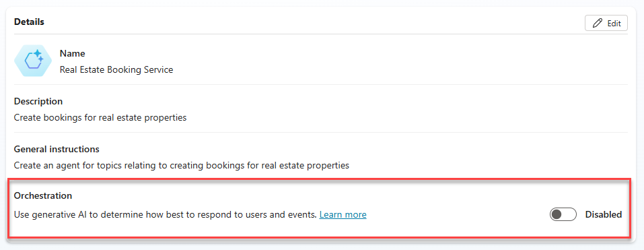Click the Edit button in Details
Viewport: 644px width, 250px height.
(x=606, y=23)
